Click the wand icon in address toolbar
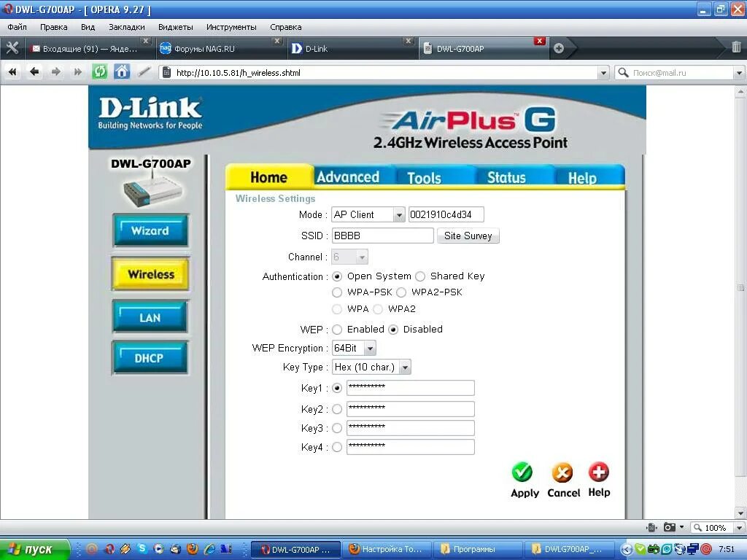Viewport: 747px width, 560px height. [144, 72]
